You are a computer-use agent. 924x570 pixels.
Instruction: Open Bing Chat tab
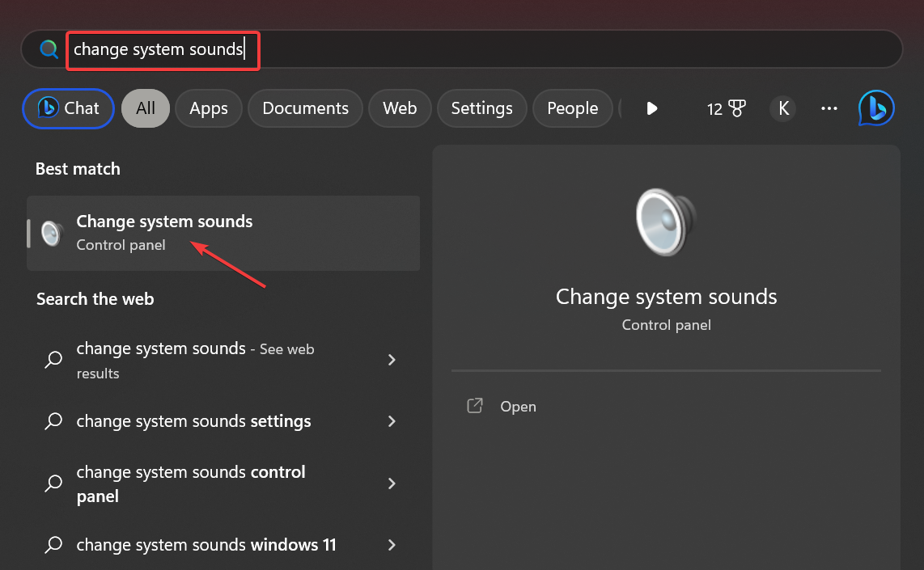68,108
